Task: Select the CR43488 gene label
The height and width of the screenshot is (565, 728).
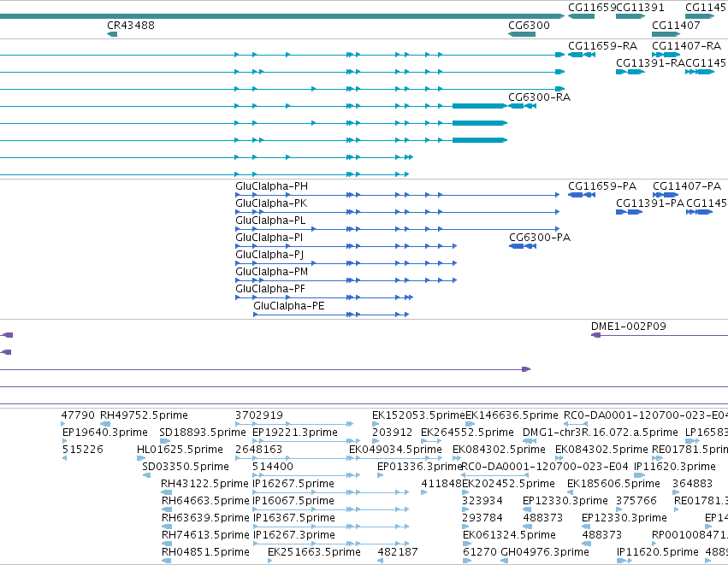Action: coord(131,26)
